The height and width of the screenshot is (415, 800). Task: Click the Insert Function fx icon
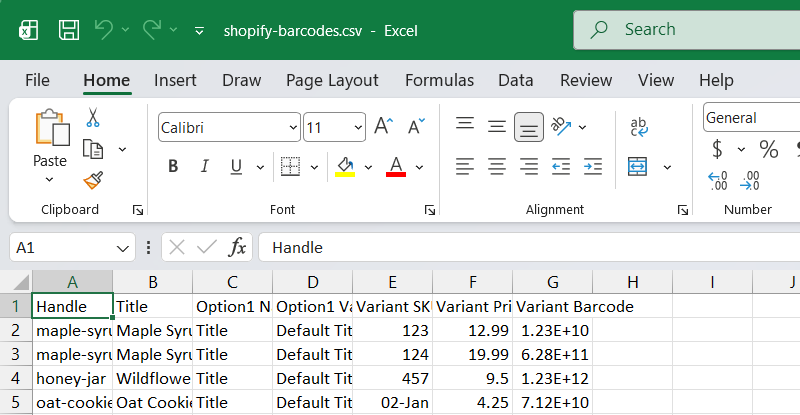click(x=237, y=248)
